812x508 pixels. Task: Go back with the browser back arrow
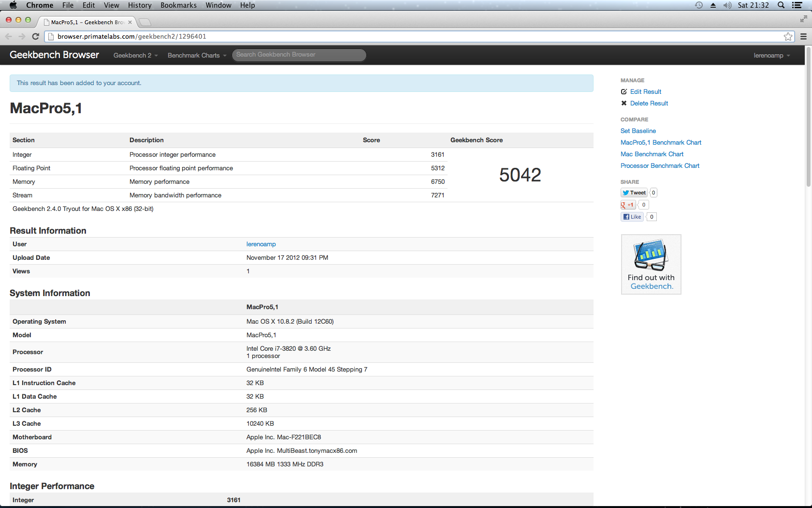pos(8,36)
